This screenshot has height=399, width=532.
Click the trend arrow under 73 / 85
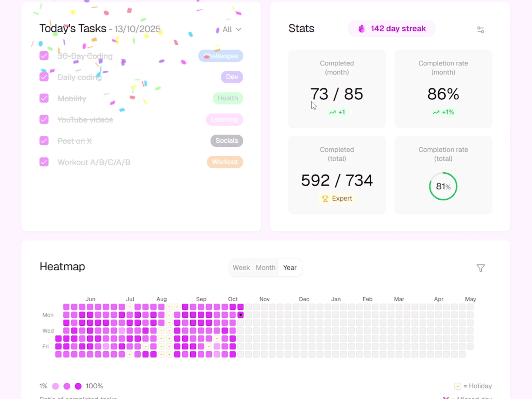coord(332,112)
